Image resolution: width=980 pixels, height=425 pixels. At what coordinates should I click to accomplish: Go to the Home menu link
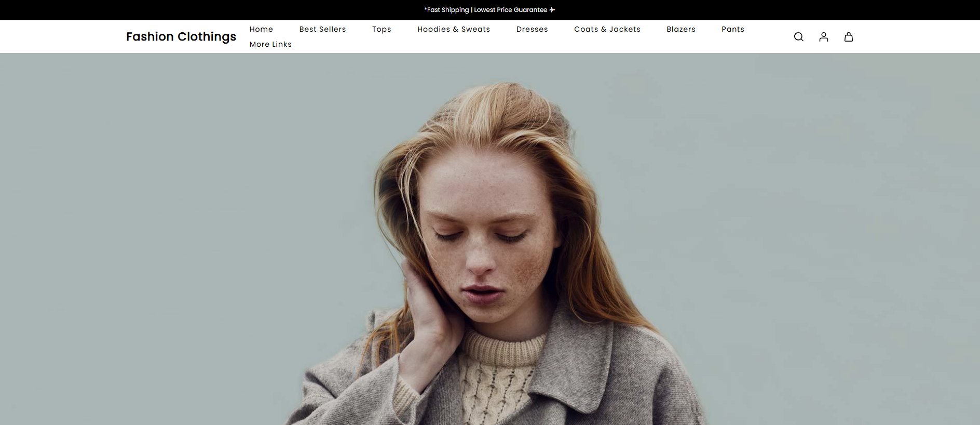[x=261, y=29]
